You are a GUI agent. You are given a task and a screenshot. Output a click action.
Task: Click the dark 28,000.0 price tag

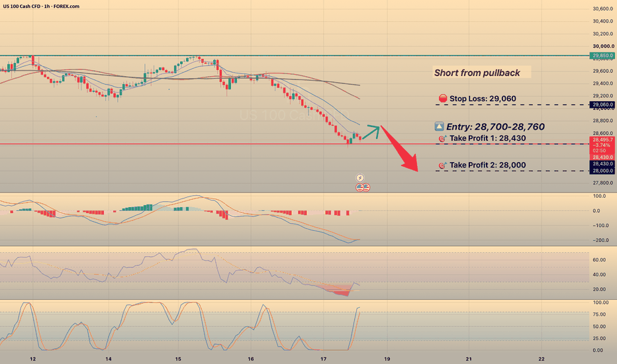coord(602,171)
